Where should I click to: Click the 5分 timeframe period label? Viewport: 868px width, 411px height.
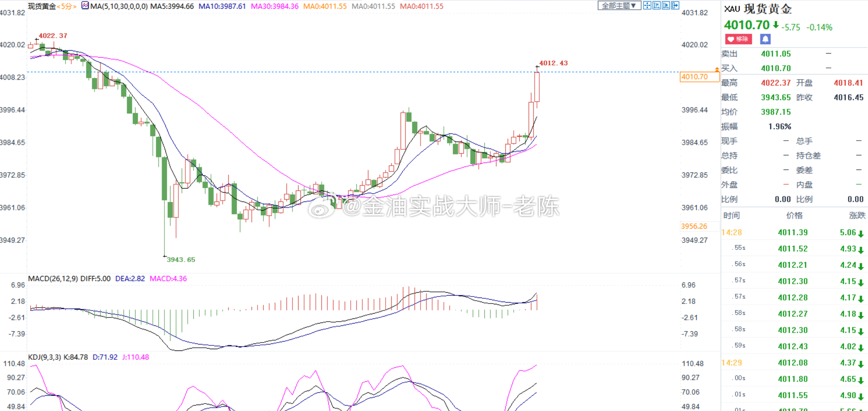point(67,7)
